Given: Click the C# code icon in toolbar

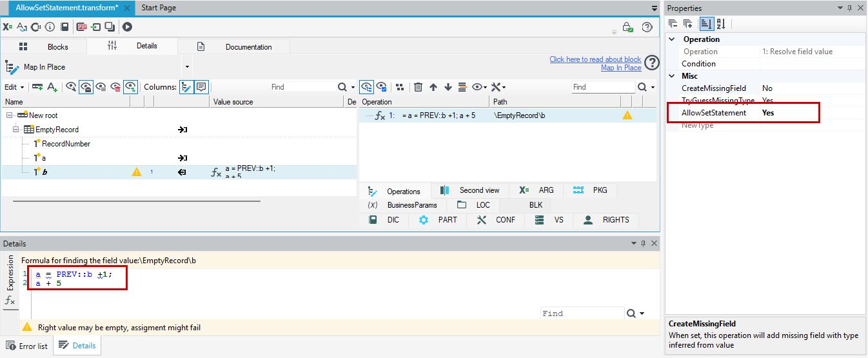Looking at the screenshot, I should point(35,27).
